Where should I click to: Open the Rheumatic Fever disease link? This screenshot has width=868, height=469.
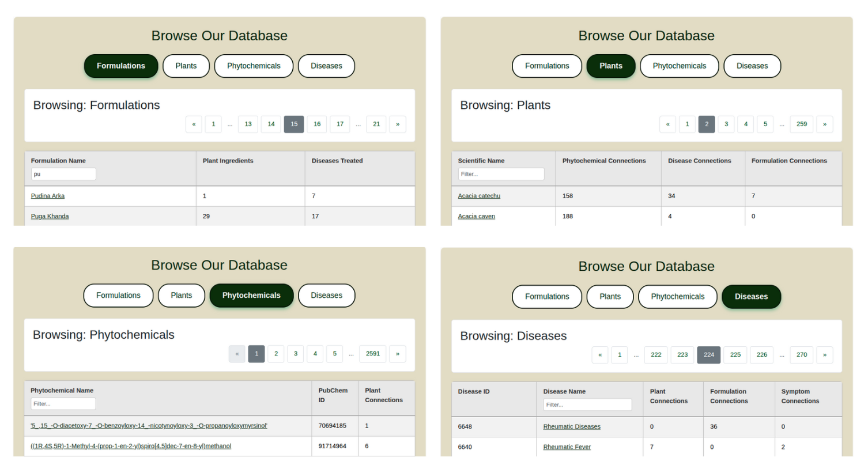coord(567,447)
